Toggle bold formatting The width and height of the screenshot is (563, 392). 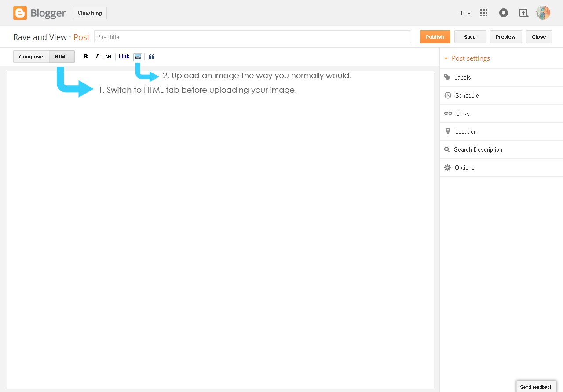(85, 56)
